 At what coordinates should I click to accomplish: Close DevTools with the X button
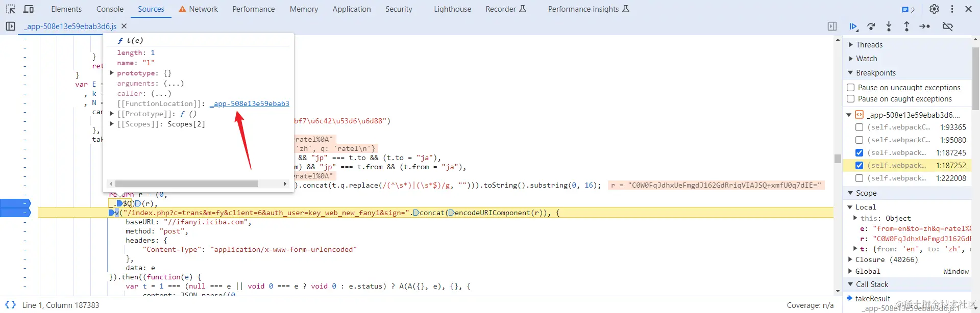pyautogui.click(x=968, y=9)
